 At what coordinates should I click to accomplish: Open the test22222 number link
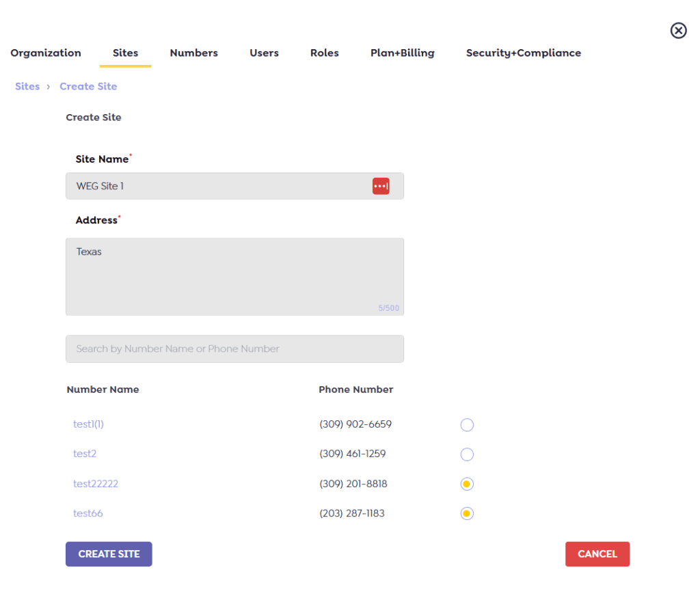[x=96, y=483]
